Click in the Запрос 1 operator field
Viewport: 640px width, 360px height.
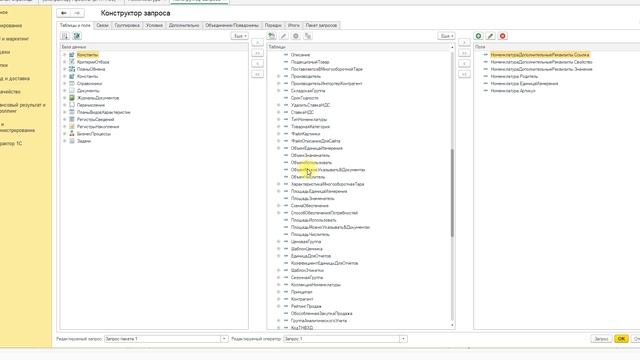pyautogui.click(x=342, y=339)
